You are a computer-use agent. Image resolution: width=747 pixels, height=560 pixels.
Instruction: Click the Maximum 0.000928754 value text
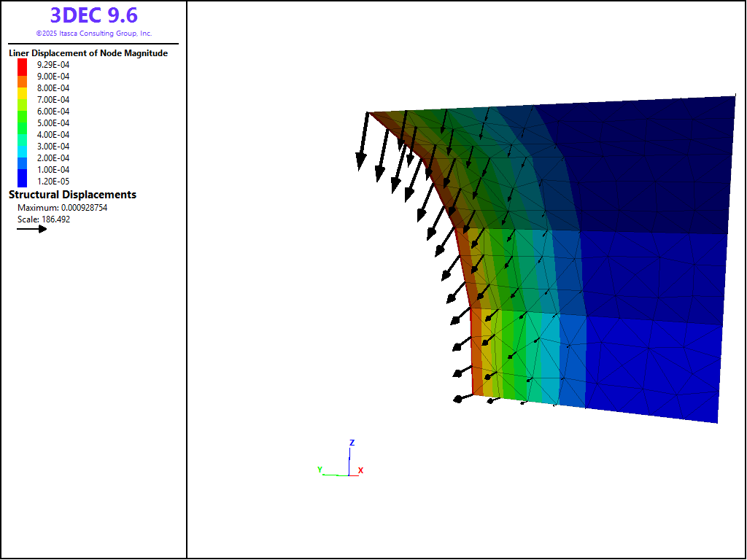pyautogui.click(x=62, y=208)
